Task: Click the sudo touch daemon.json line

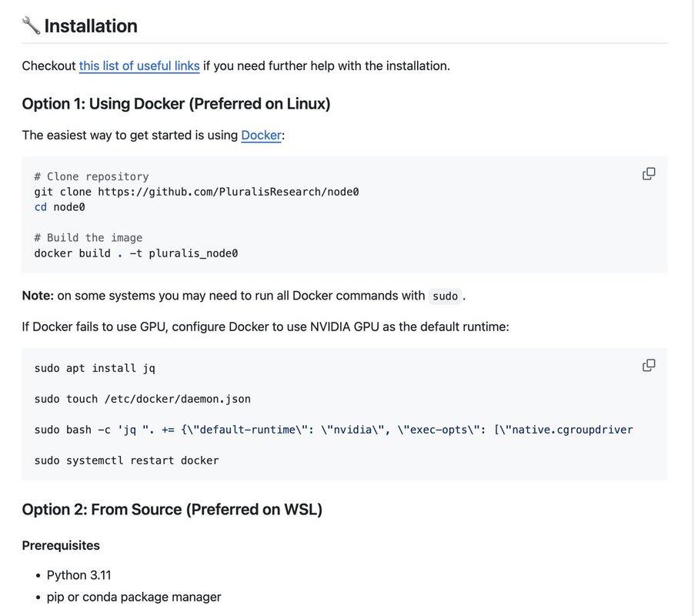Action: tap(142, 399)
